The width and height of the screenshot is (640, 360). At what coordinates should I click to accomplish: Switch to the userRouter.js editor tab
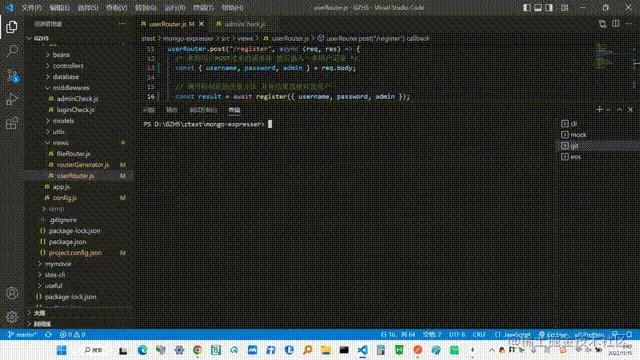[168, 24]
